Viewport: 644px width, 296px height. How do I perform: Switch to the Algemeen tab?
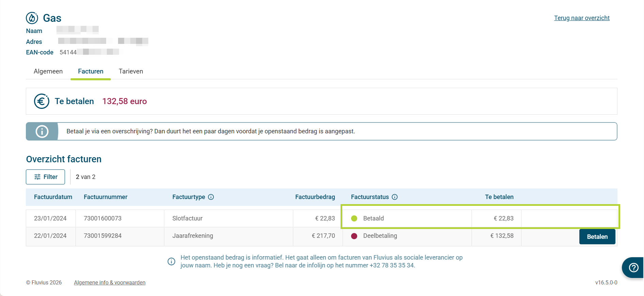point(48,71)
